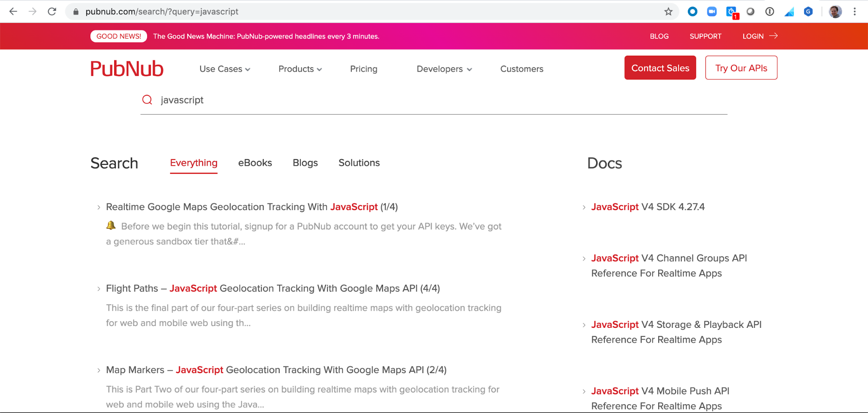
Task: Open Flight Paths JavaScript Geolocation result
Action: [273, 288]
